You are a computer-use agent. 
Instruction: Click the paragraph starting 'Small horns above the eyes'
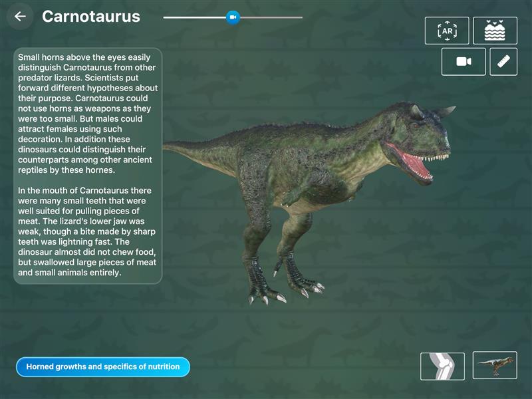[88, 114]
